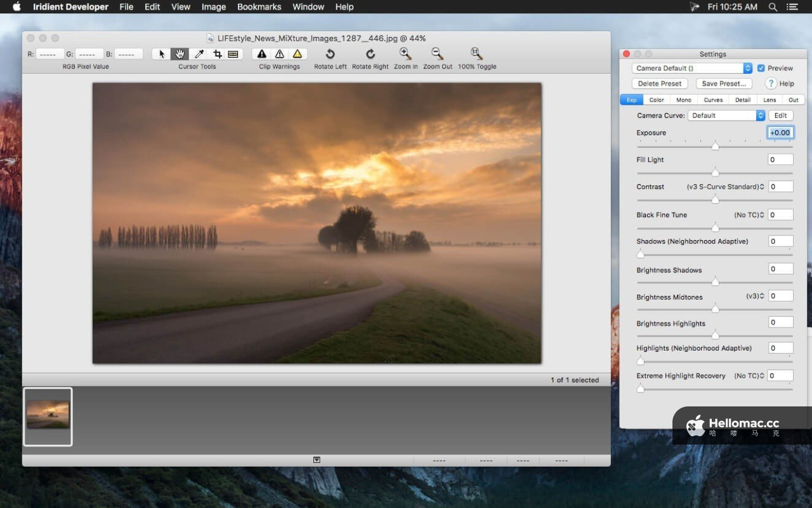Select the ruler-shaped cursor tool

(x=233, y=54)
